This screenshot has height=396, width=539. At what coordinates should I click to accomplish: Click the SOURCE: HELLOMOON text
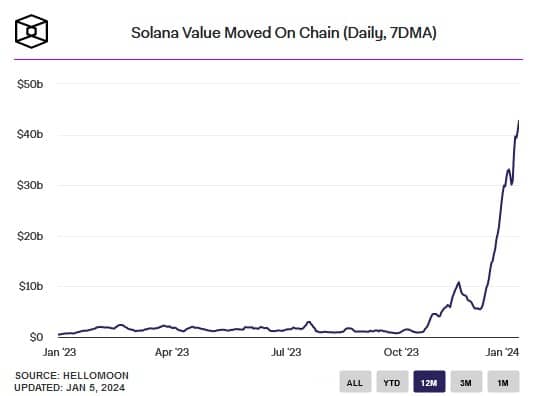[x=72, y=376]
